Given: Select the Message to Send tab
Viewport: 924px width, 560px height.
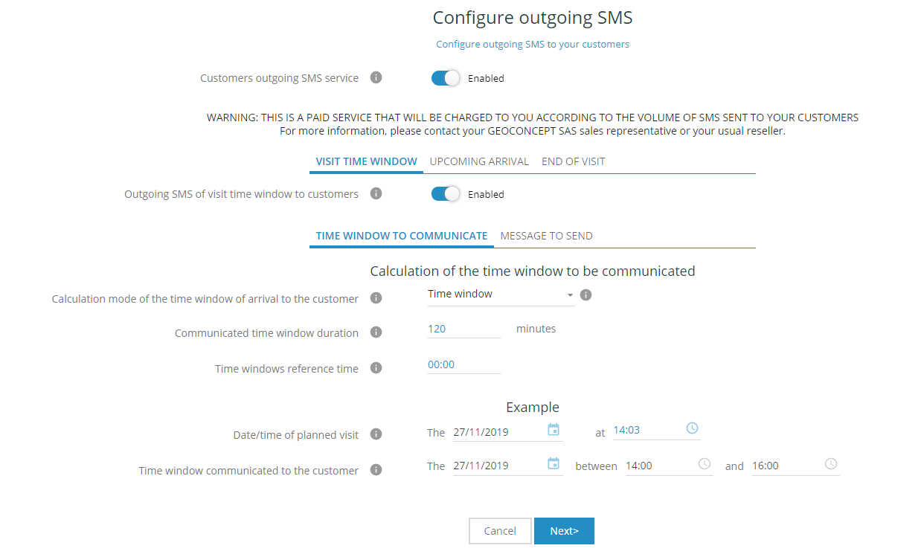Looking at the screenshot, I should 546,236.
